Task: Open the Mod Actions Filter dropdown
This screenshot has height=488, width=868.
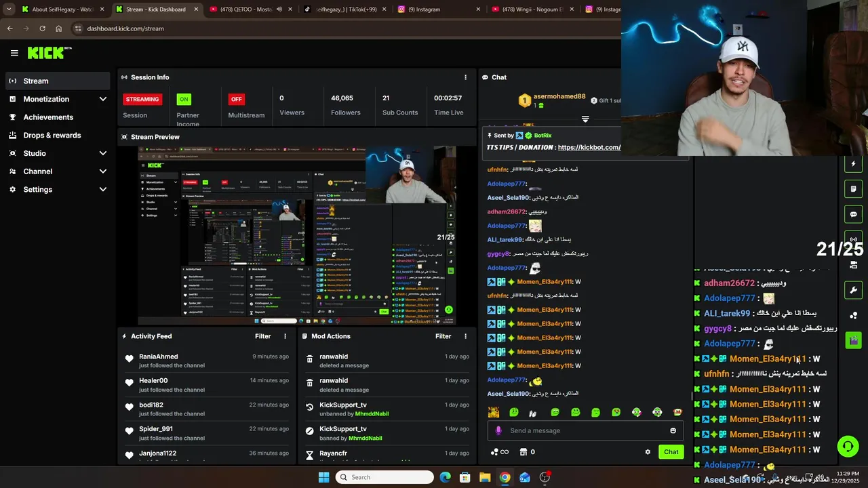Action: point(443,336)
